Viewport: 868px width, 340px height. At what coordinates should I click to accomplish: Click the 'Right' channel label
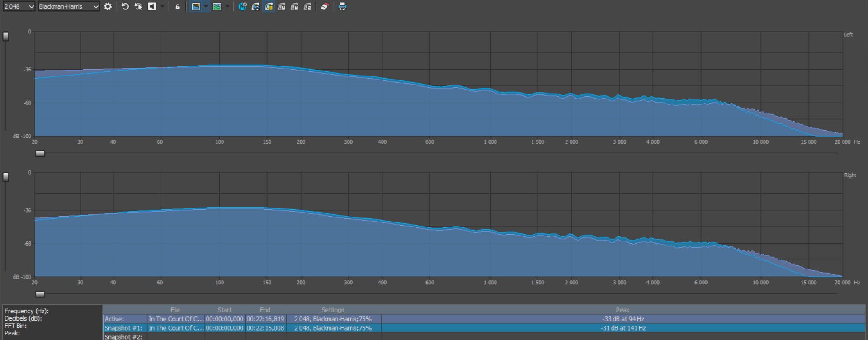[x=850, y=175]
